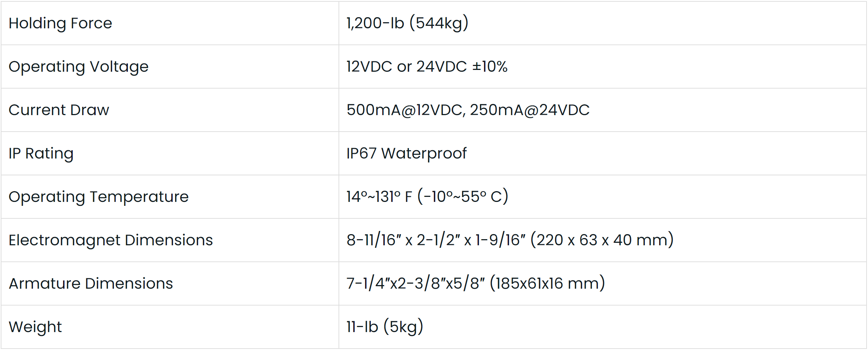Click the (185x61x16 mm) text
The image size is (868, 350).
547,284
